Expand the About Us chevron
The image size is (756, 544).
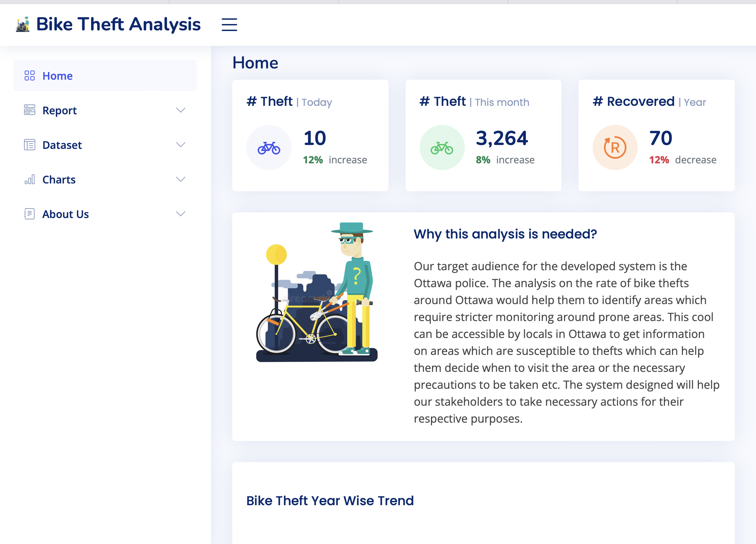(181, 214)
